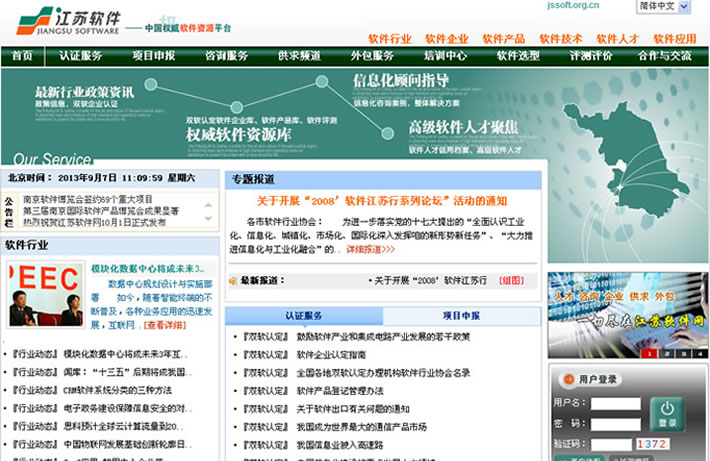Open the 项目申报 navigation menu
The height and width of the screenshot is (461, 710).
point(154,56)
